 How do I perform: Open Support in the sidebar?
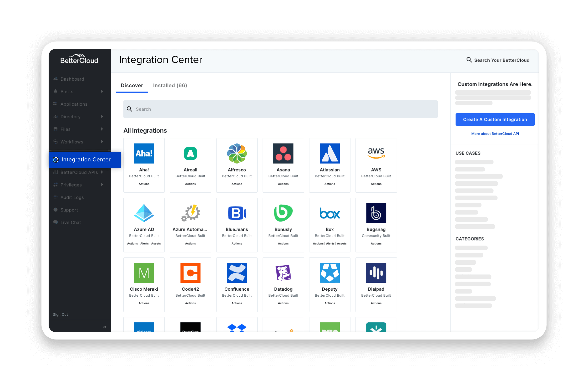(x=69, y=210)
